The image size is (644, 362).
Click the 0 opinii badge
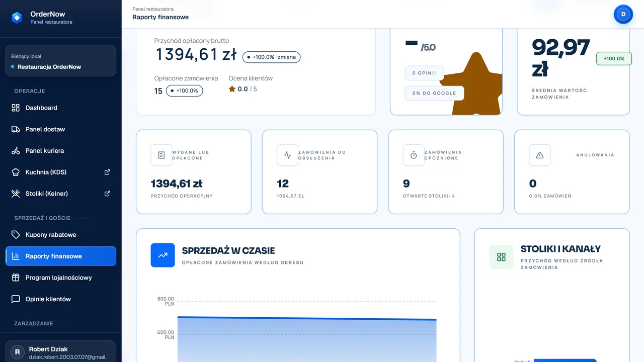[x=424, y=73]
